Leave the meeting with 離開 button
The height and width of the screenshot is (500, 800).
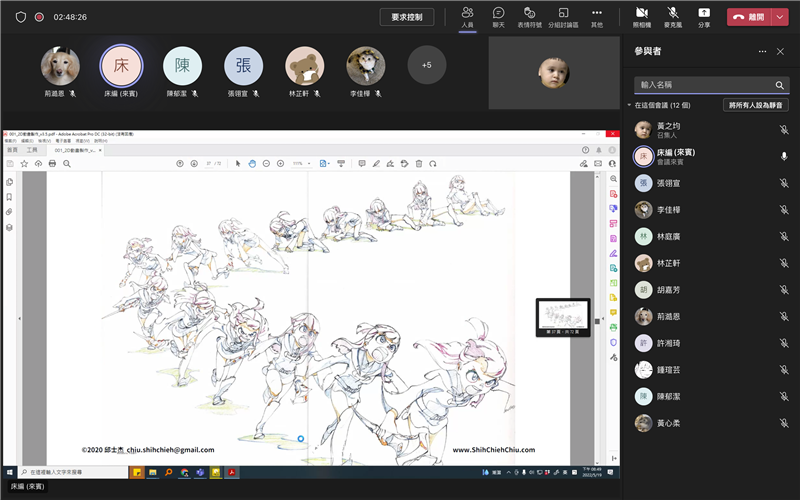(x=748, y=17)
